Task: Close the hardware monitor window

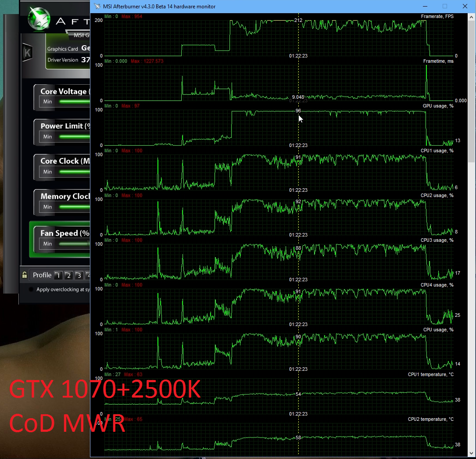Action: click(x=465, y=7)
